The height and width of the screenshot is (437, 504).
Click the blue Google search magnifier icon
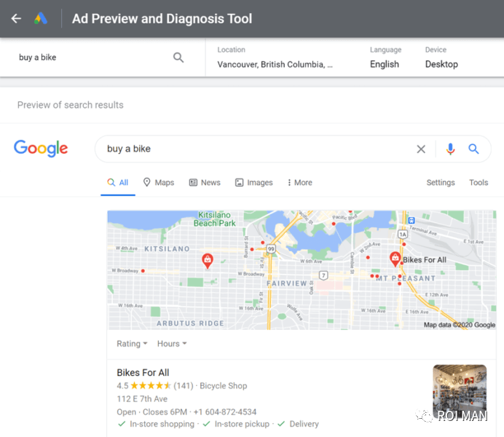[x=473, y=149]
